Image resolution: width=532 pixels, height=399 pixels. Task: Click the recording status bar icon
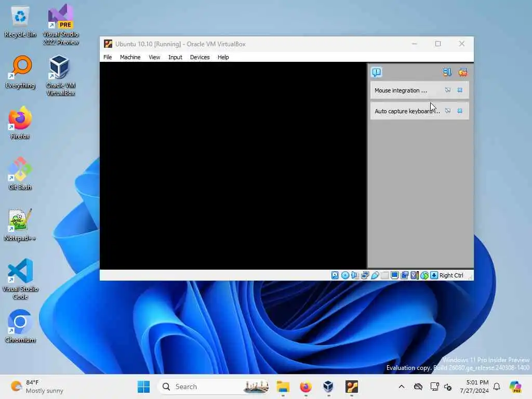click(404, 275)
